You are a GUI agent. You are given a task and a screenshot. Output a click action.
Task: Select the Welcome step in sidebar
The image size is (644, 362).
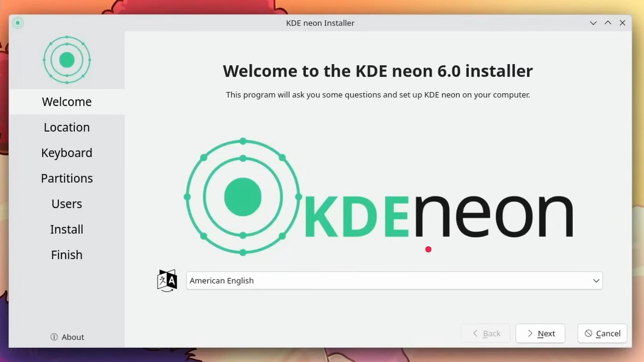pos(67,102)
